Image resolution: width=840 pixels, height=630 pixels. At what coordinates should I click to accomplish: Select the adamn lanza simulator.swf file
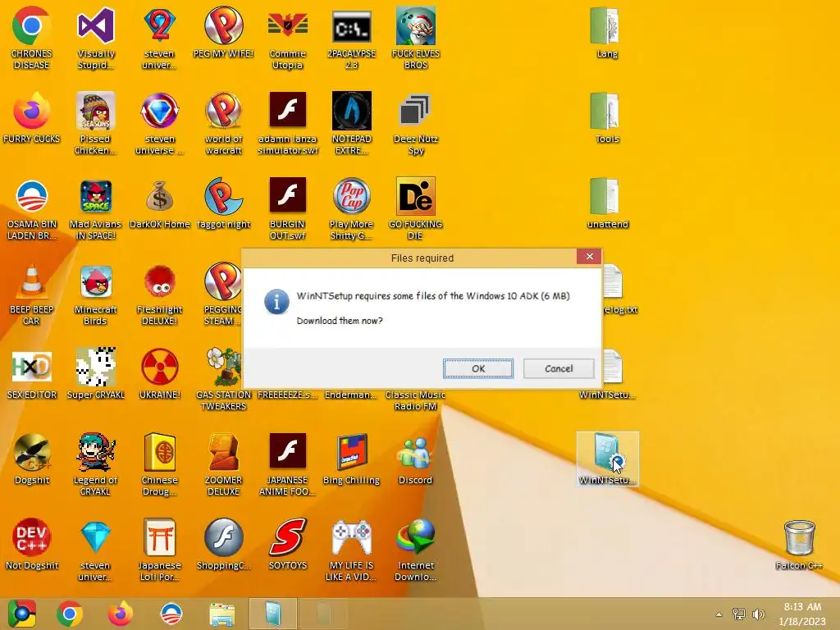click(288, 123)
